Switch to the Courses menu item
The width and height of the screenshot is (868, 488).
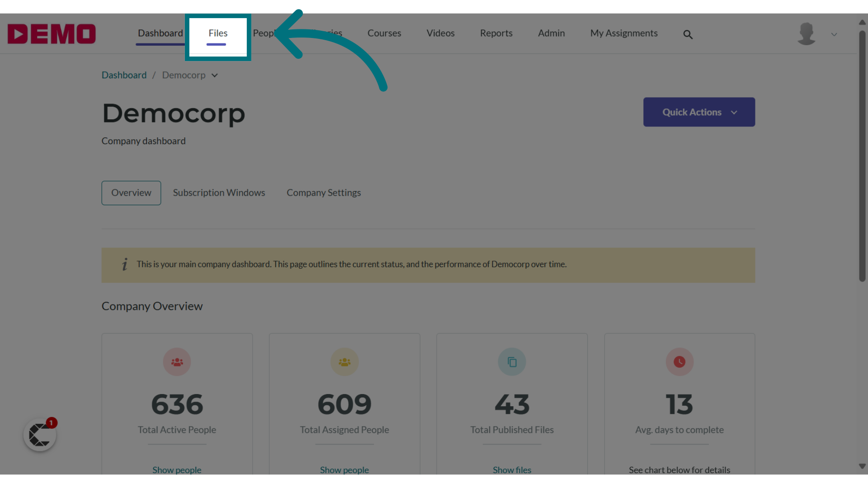[x=385, y=33]
